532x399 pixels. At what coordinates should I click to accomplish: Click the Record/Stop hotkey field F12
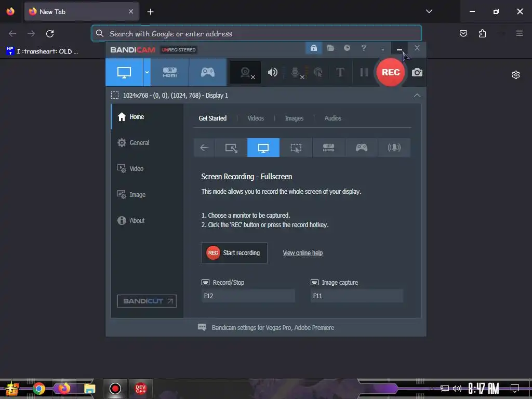tap(248, 296)
